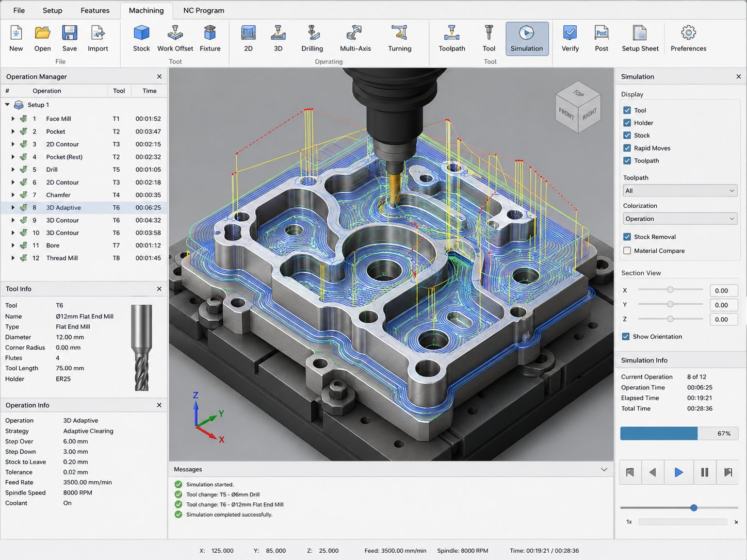Close the Simulation panel
Viewport: 747px width, 560px height.
(x=738, y=76)
